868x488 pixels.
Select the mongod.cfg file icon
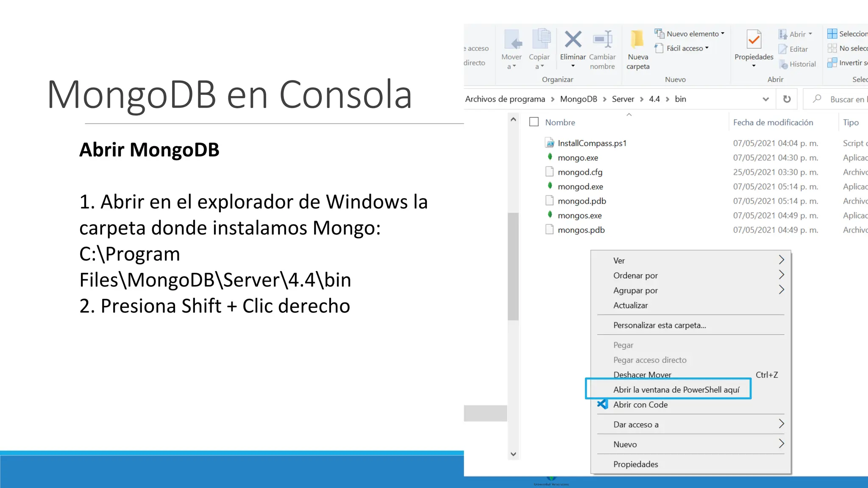[x=549, y=172]
